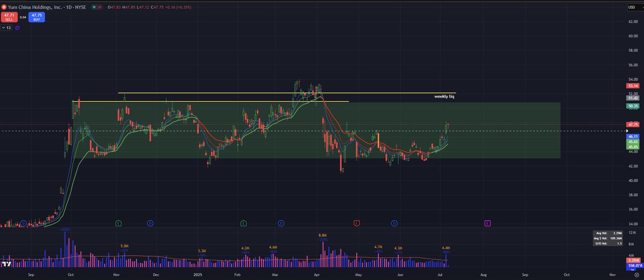Click the purple indicator icon next to 13
This screenshot has width=644, height=280.
coord(17,27)
